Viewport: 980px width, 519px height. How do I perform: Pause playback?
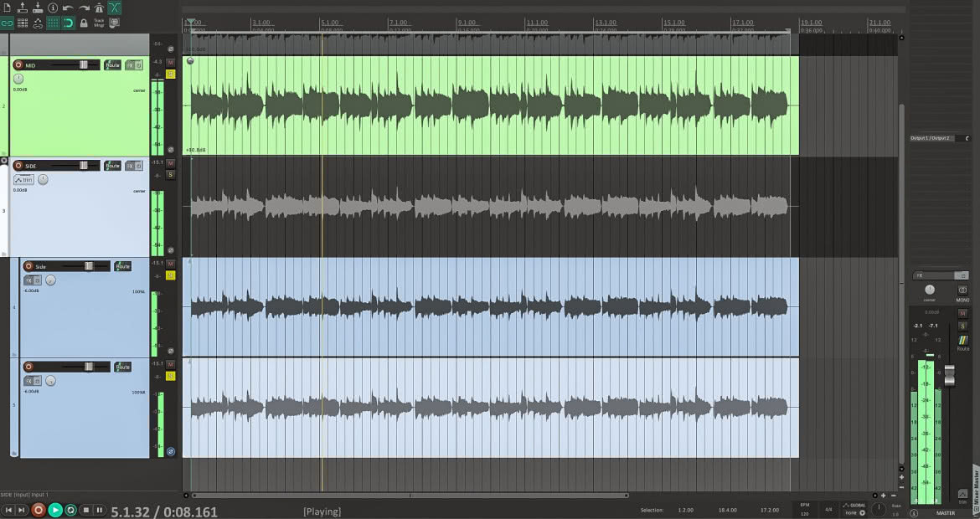click(100, 511)
